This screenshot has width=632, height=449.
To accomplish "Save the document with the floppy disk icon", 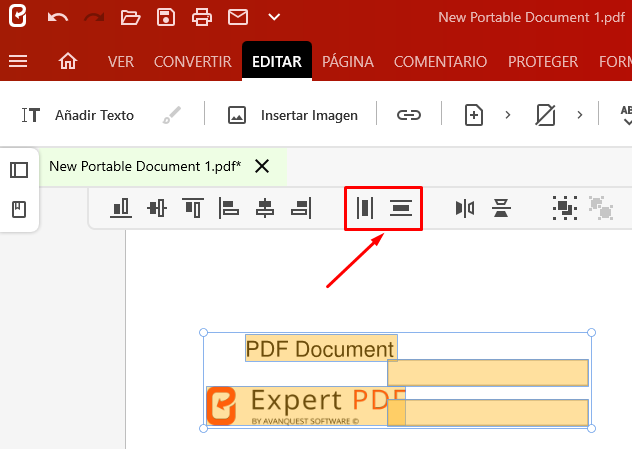I will tap(166, 17).
